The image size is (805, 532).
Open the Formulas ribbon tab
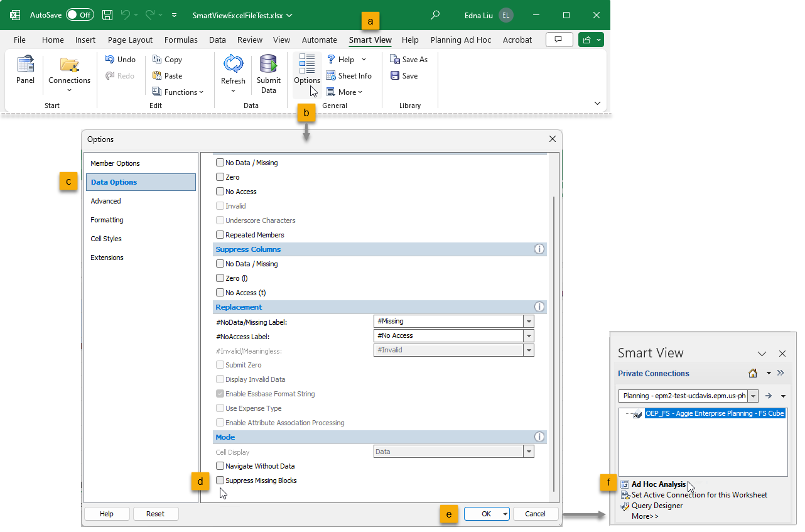[181, 40]
